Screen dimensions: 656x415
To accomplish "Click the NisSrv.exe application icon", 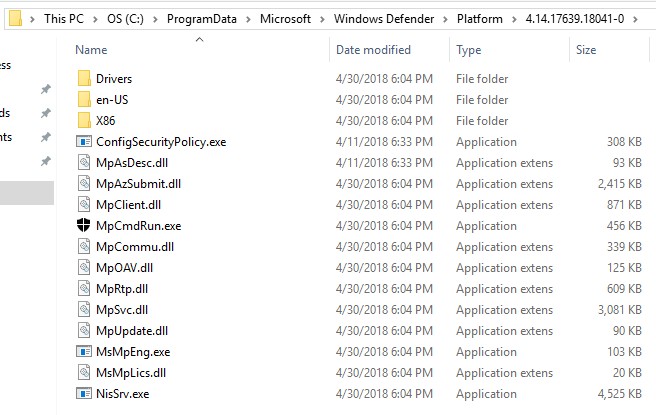I will pyautogui.click(x=84, y=394).
